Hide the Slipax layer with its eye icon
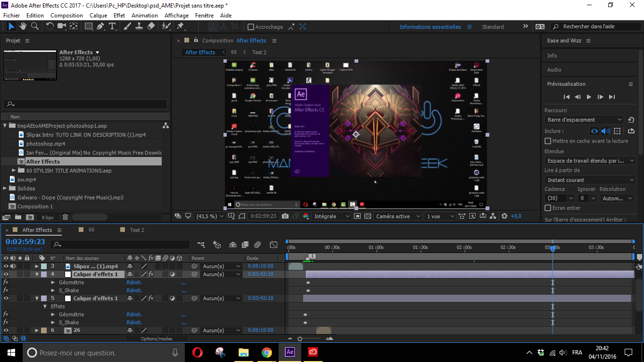644x362 pixels. [x=6, y=266]
